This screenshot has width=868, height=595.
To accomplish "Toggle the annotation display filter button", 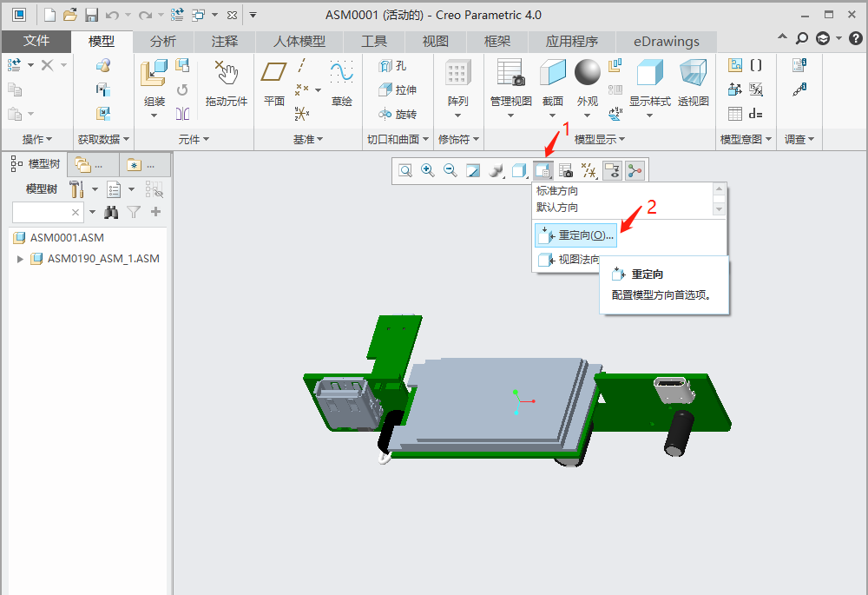I will [613, 171].
